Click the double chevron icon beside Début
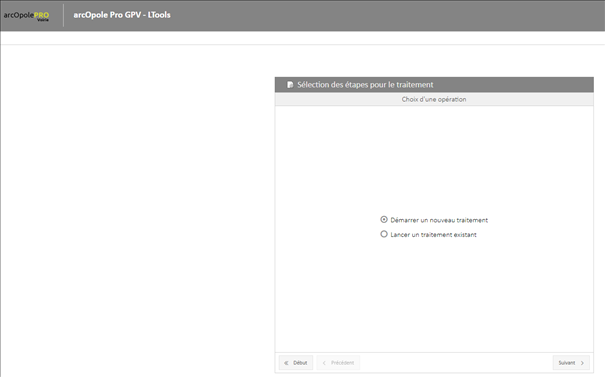The height and width of the screenshot is (377, 605). [x=286, y=363]
